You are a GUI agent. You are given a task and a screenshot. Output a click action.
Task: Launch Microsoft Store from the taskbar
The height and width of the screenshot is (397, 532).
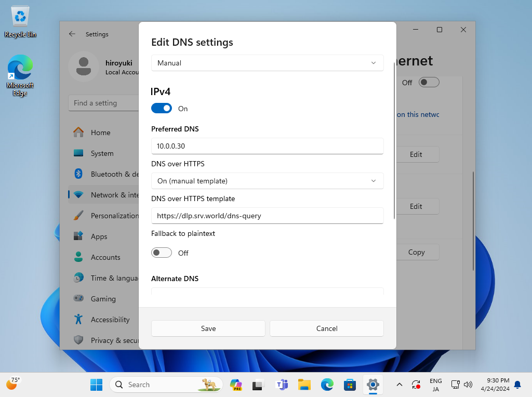coord(350,385)
